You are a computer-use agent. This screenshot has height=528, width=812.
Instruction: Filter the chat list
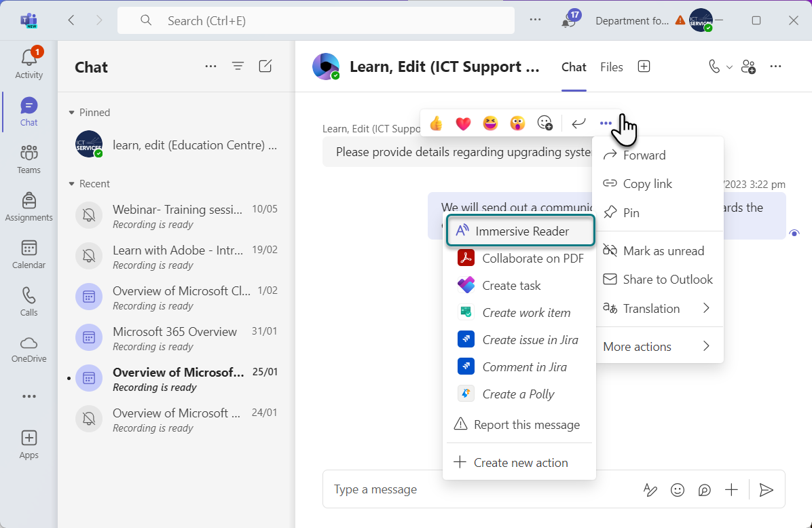238,67
